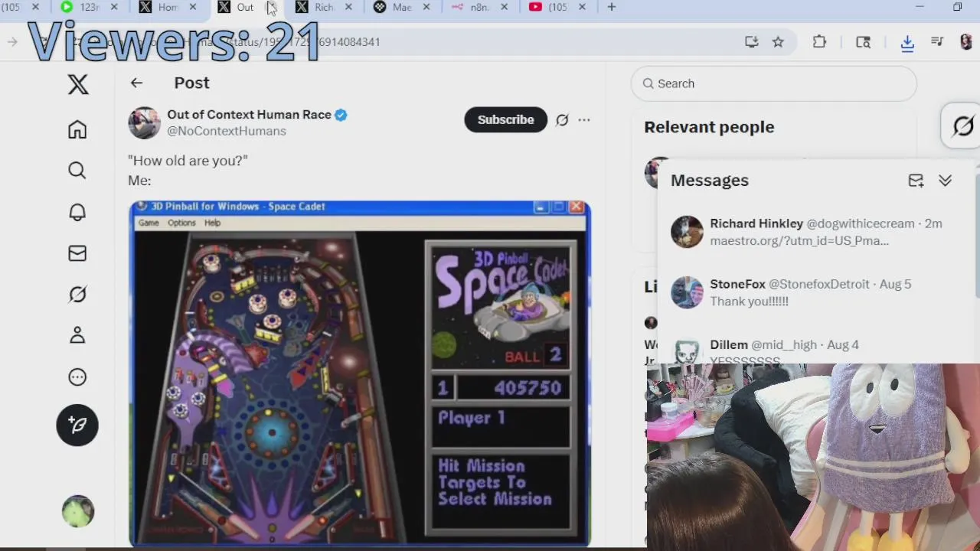This screenshot has height=551, width=980.
Task: Click Grok explain icon beside Subscribe
Action: point(562,120)
